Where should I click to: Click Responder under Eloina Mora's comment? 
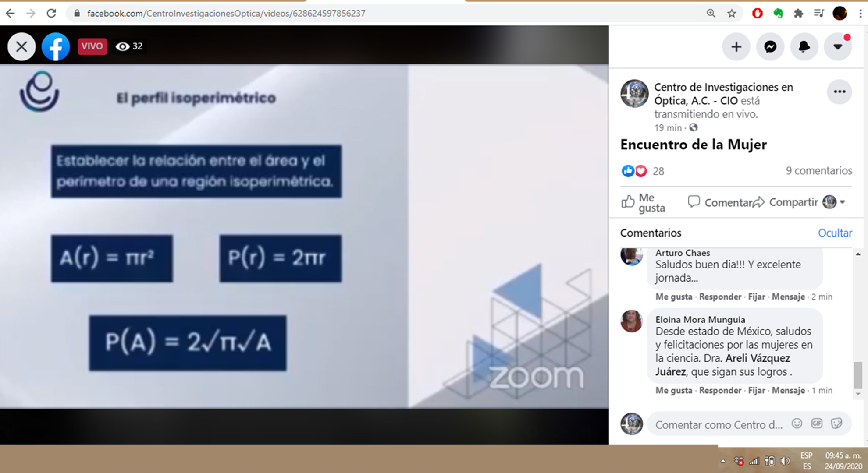coord(720,390)
